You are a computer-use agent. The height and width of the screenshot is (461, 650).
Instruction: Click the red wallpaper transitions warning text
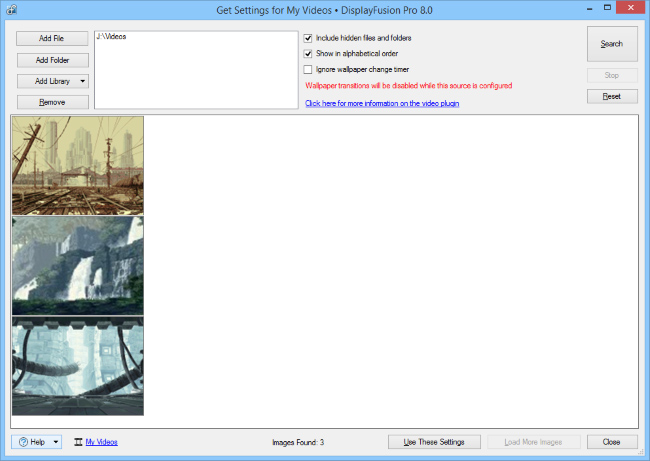pyautogui.click(x=409, y=86)
